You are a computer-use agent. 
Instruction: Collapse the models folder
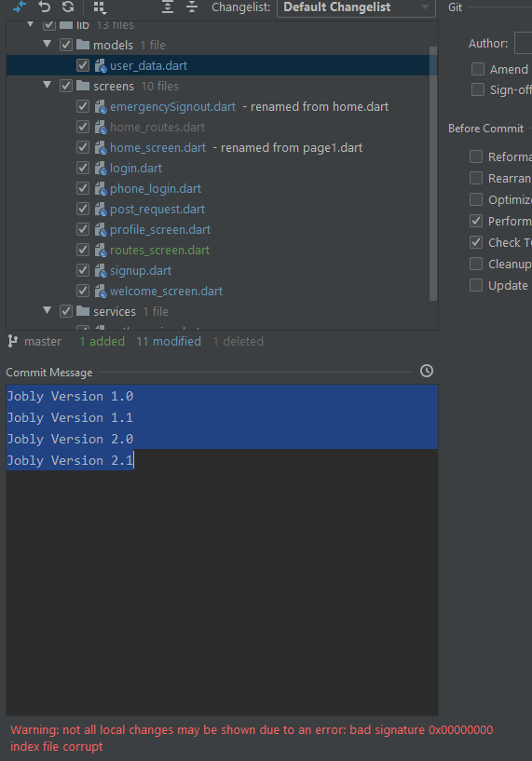48,44
